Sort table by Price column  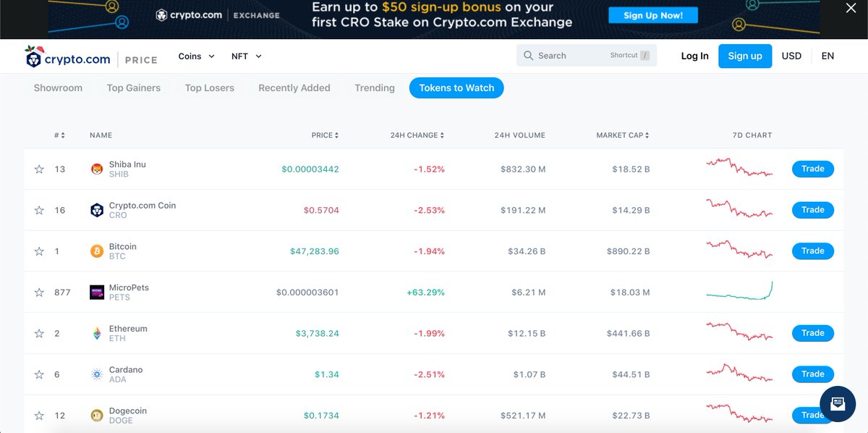click(325, 135)
